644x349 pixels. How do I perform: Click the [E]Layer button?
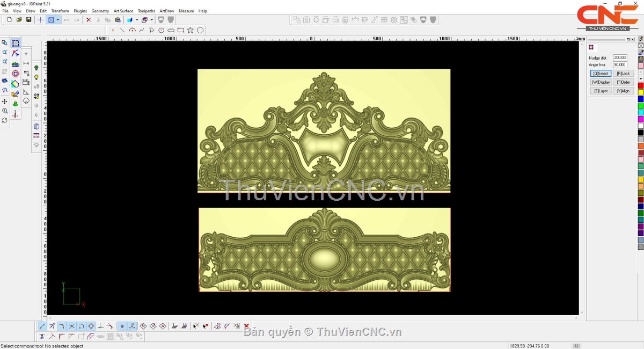coord(601,91)
